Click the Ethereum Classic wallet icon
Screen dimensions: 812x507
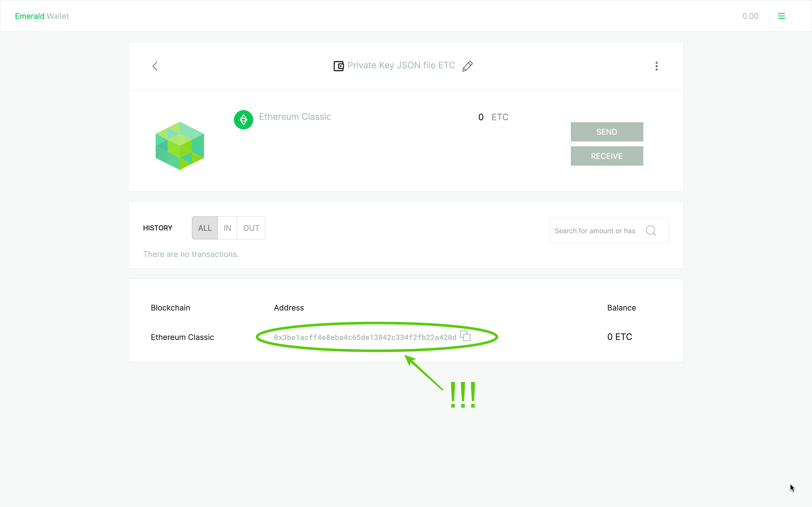click(x=243, y=117)
